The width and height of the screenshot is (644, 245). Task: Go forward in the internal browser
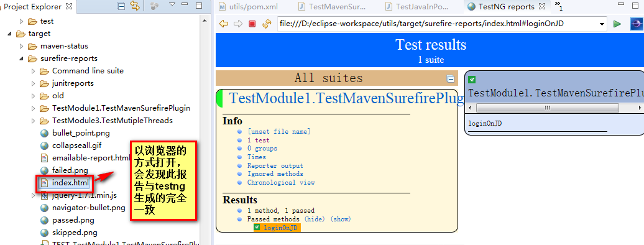click(238, 24)
